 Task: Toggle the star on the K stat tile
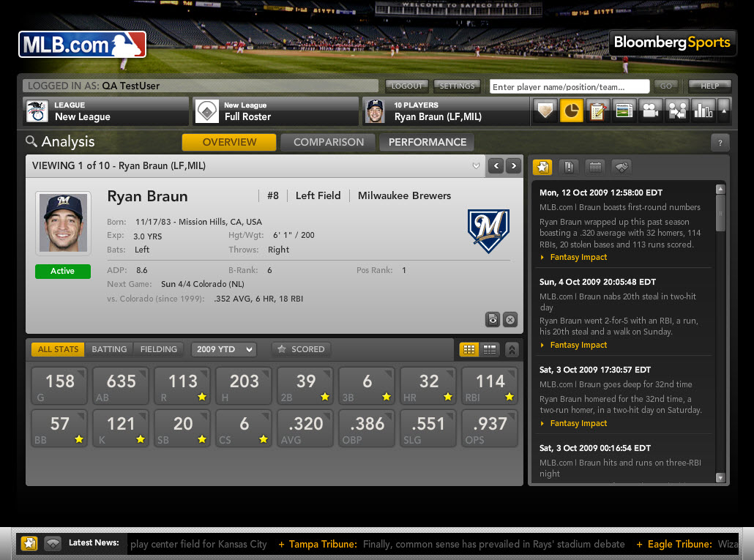pos(141,439)
